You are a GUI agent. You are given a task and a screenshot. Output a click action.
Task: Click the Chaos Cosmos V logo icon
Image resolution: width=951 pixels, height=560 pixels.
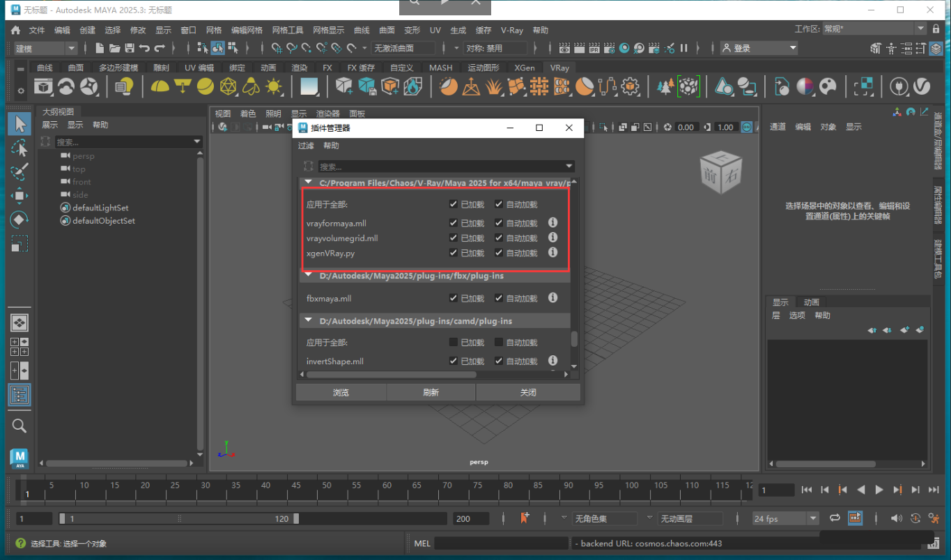922,86
